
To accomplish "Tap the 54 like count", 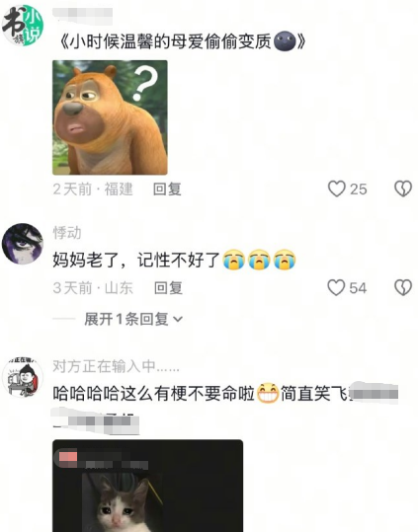I will click(x=358, y=288).
